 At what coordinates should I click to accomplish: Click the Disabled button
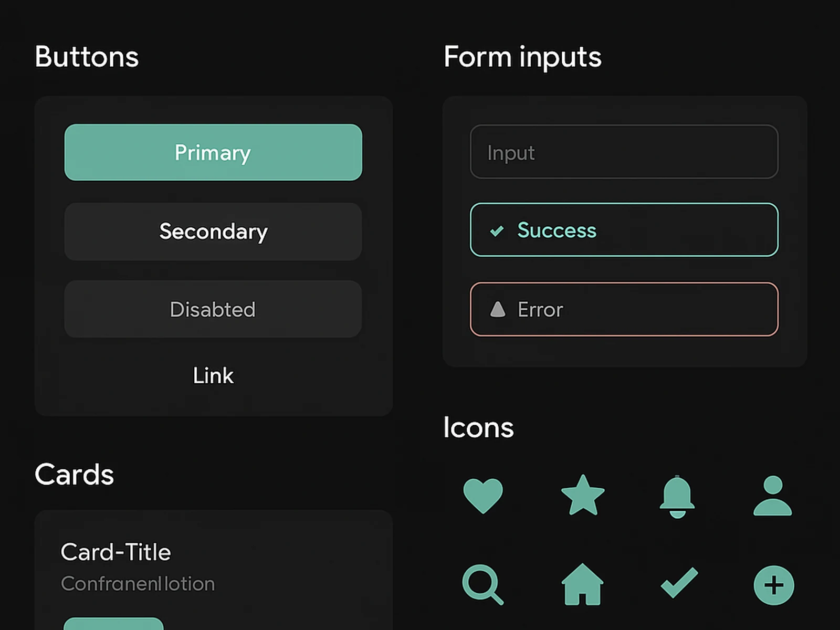(x=212, y=309)
